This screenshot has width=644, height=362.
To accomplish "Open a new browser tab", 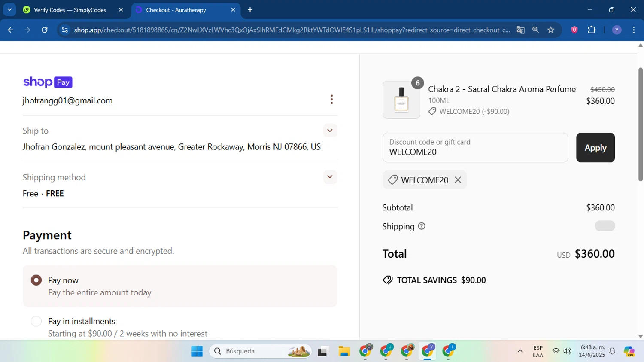I will [250, 10].
